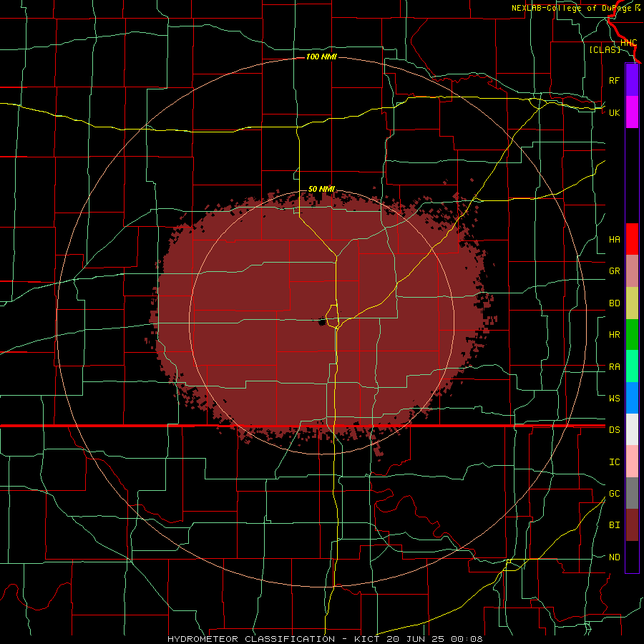
Task: Click the gray GC legend swatch
Action: tap(632, 493)
